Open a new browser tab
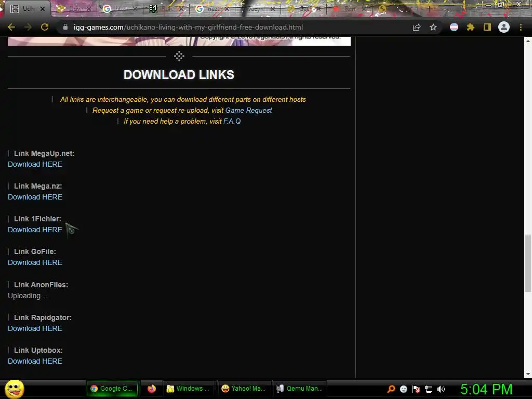Viewport: 532px width, 399px height. tap(429, 9)
